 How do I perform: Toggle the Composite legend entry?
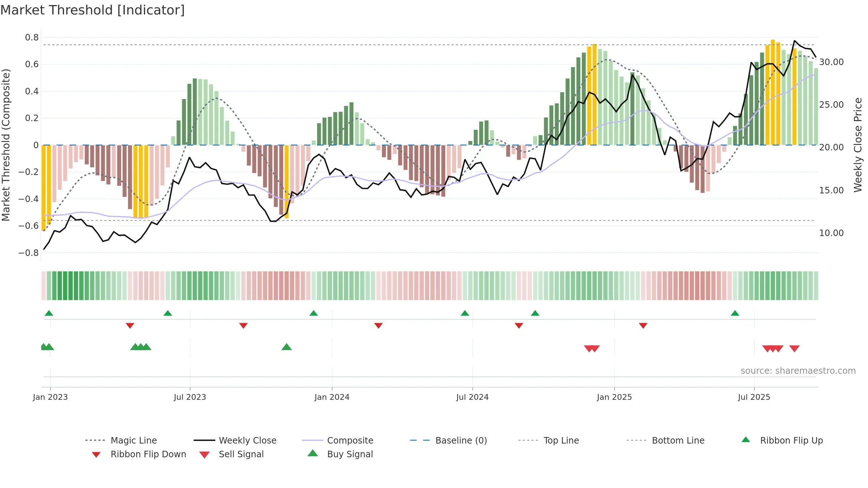(337, 440)
